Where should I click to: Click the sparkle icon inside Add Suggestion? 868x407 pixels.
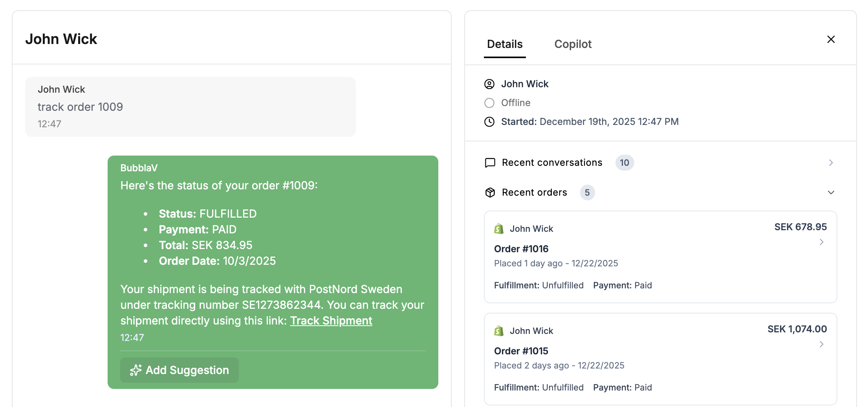pyautogui.click(x=136, y=370)
